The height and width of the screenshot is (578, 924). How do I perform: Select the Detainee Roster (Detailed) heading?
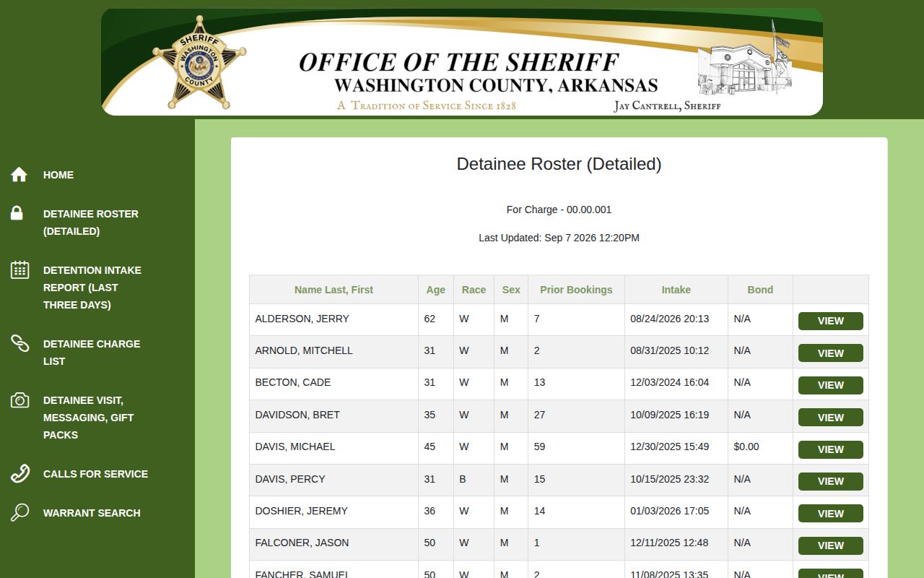(559, 164)
